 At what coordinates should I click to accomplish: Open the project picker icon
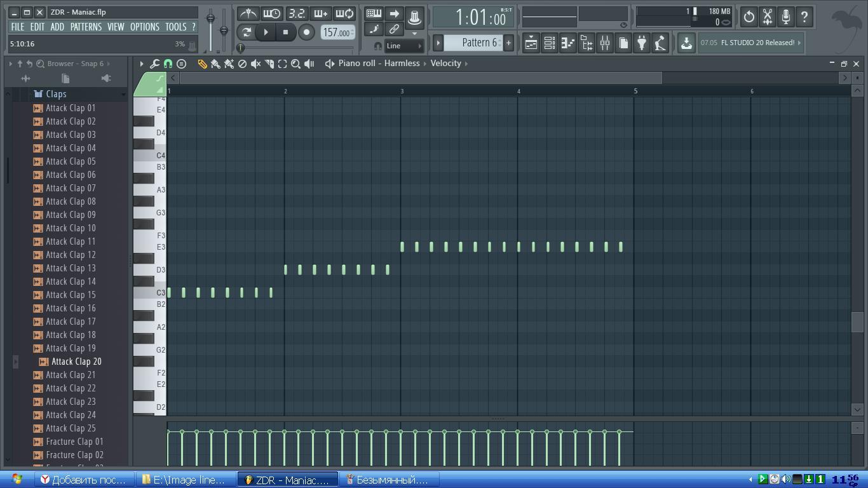[623, 43]
